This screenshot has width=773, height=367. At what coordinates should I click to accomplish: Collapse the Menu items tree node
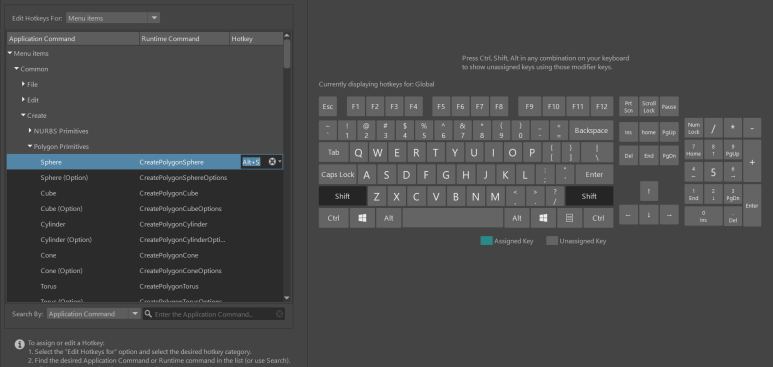[10, 53]
